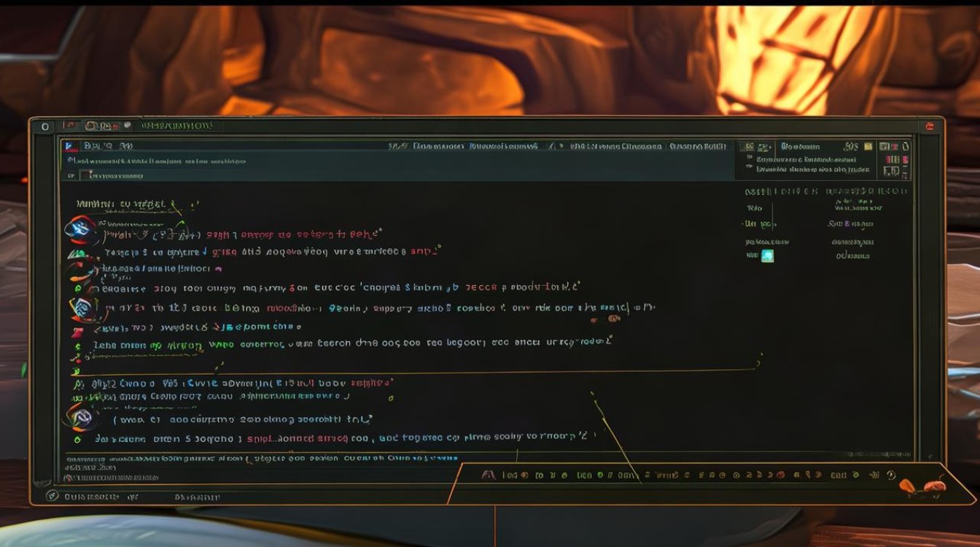Image resolution: width=980 pixels, height=547 pixels.
Task: Click the round icon at window's top-left corner
Action: click(x=45, y=127)
